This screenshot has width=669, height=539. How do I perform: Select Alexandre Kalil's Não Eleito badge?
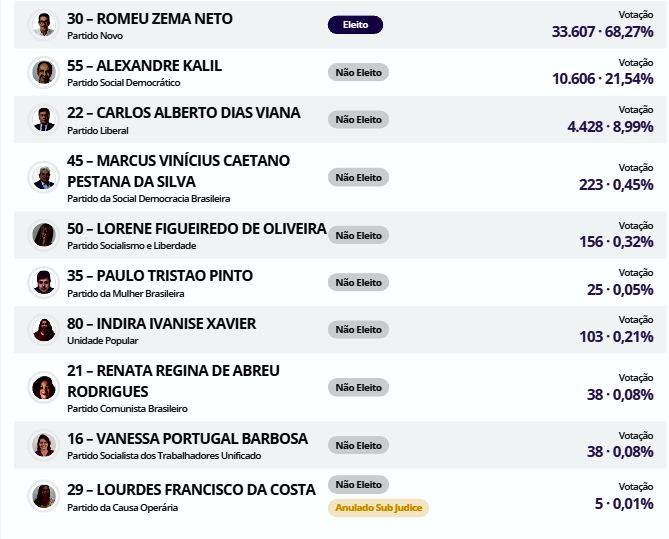coord(358,73)
